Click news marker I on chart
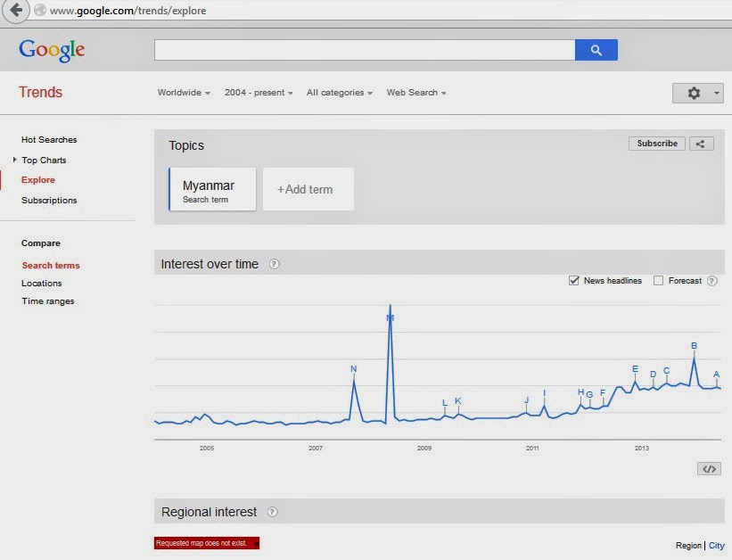Screen dimensions: 732x560 [545, 393]
